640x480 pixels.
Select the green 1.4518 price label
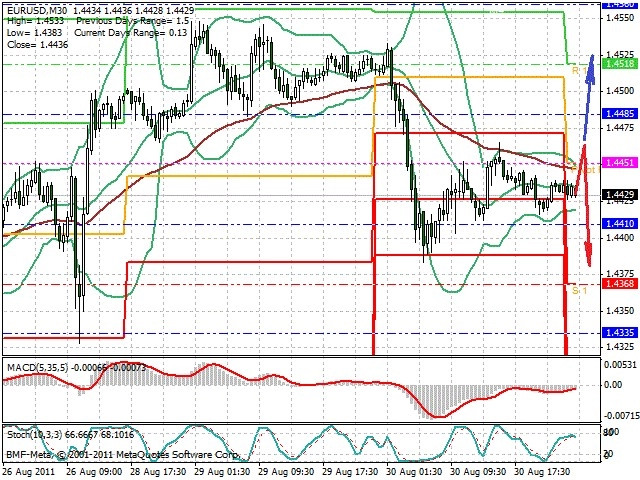pyautogui.click(x=620, y=64)
